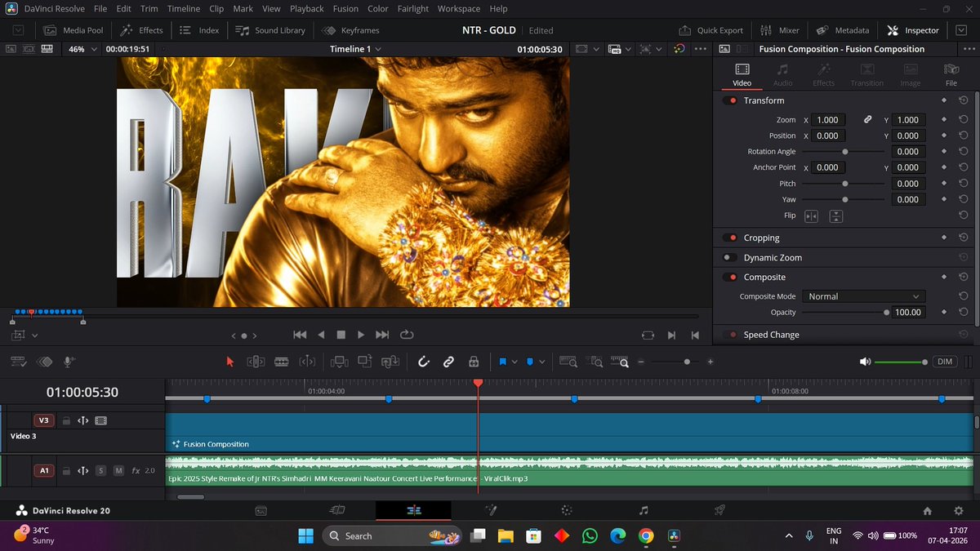Click the Zoom X value field
Screen dimensions: 980x551
(828, 119)
